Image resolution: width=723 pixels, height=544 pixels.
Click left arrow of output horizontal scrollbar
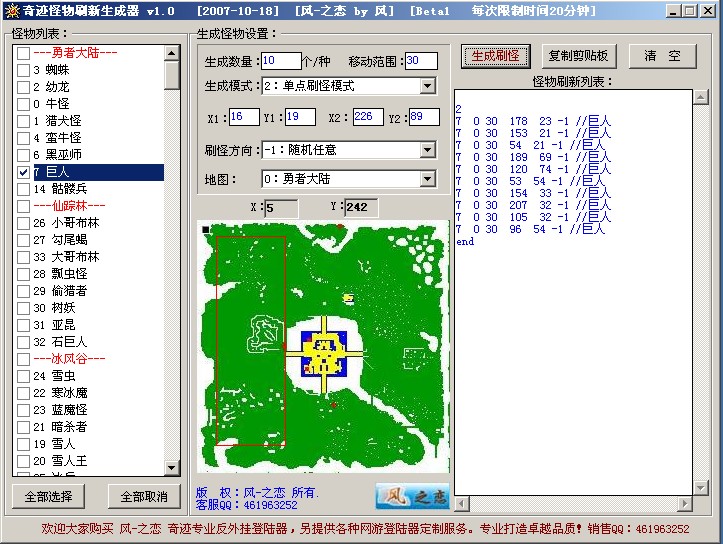462,504
